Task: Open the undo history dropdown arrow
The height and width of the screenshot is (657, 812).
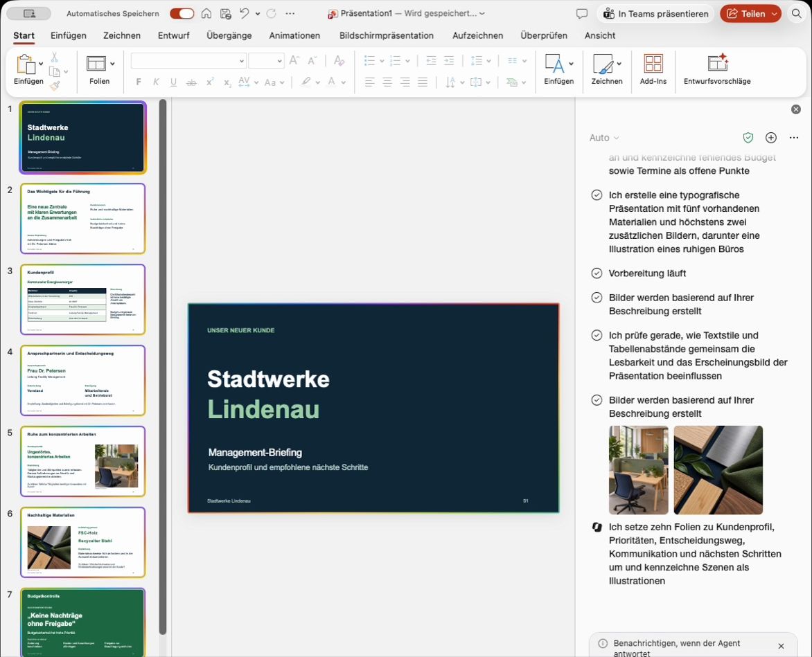Action: 257,14
